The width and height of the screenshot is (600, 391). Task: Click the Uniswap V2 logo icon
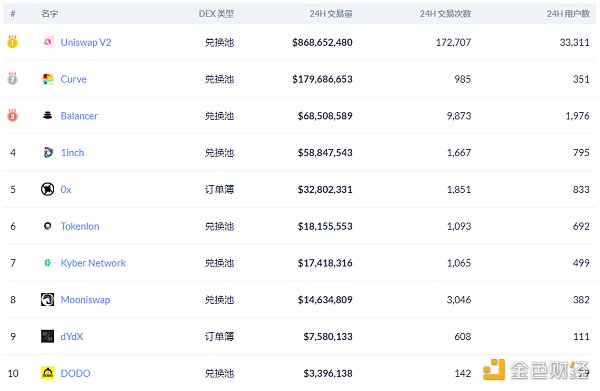pos(48,42)
